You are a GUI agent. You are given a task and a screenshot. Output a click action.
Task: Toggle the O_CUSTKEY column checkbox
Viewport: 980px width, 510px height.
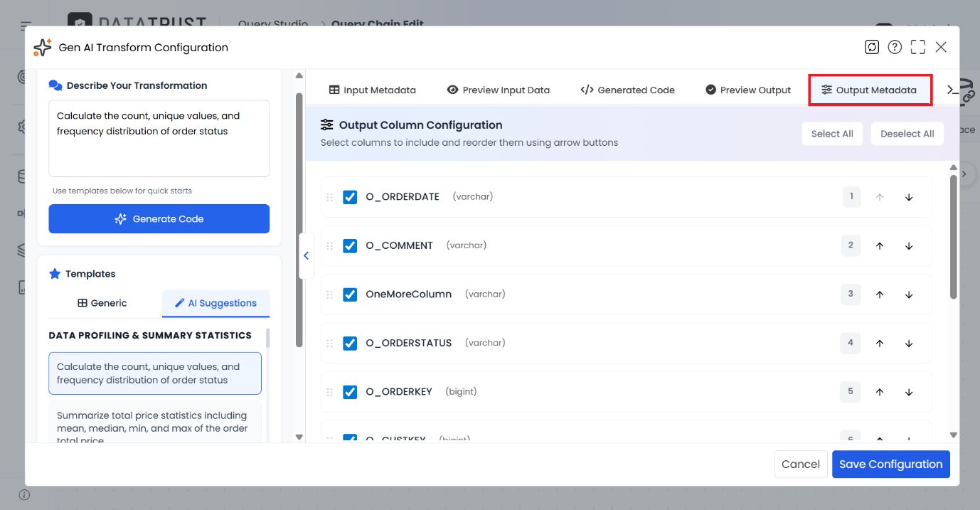point(350,439)
